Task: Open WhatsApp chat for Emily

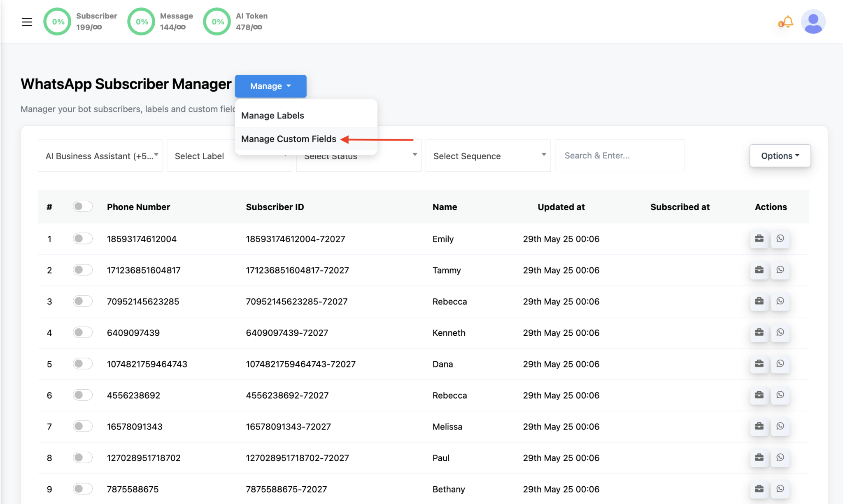Action: 780,239
